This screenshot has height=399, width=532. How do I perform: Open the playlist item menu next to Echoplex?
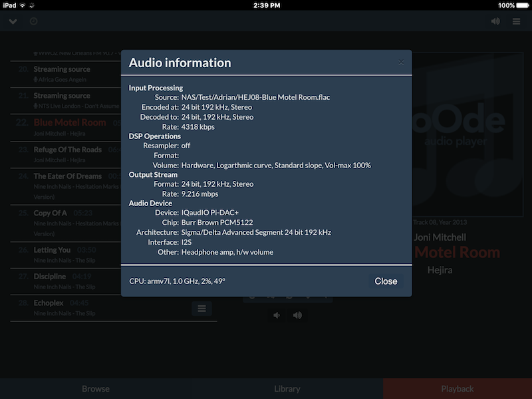click(202, 309)
